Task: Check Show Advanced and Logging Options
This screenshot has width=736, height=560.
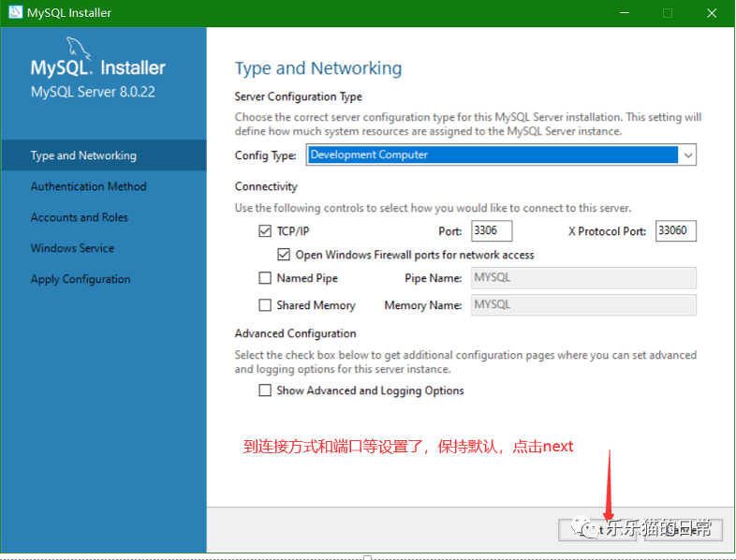Action: 265,391
